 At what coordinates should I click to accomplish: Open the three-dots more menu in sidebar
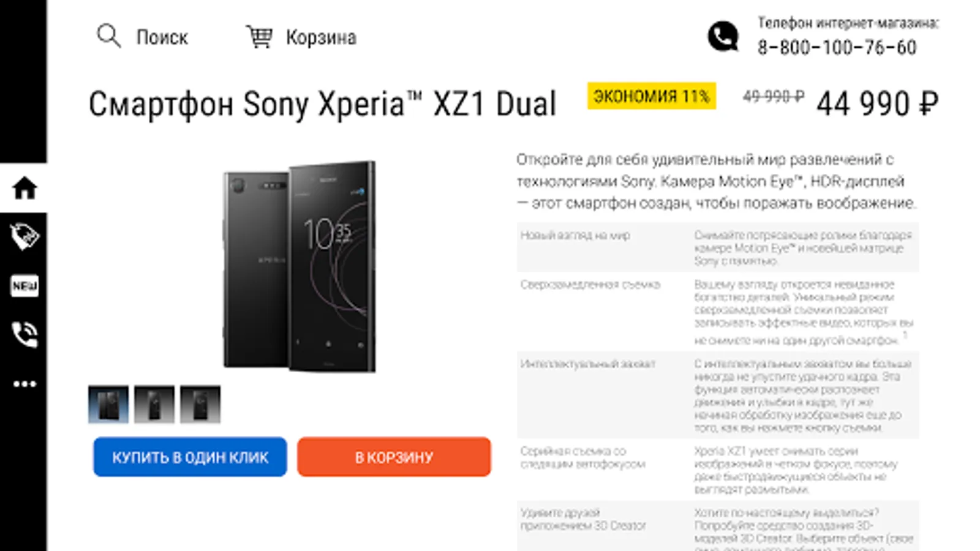tap(24, 384)
